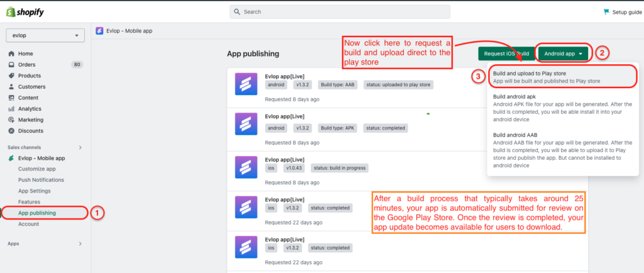The height and width of the screenshot is (273, 644).
Task: Select Build android apk option
Action: pos(563,108)
